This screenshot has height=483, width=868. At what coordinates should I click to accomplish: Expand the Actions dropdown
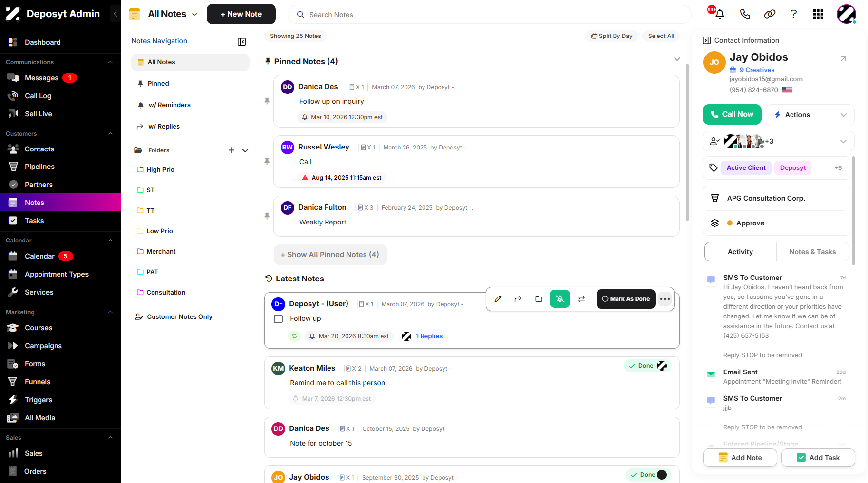pos(810,115)
